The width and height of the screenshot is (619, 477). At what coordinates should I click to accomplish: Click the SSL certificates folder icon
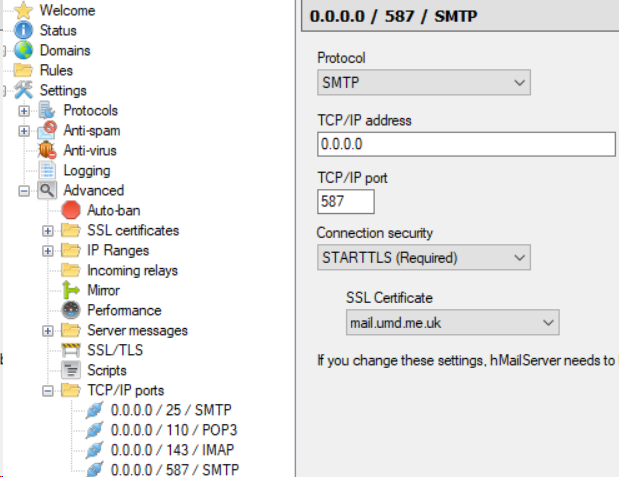[71, 230]
